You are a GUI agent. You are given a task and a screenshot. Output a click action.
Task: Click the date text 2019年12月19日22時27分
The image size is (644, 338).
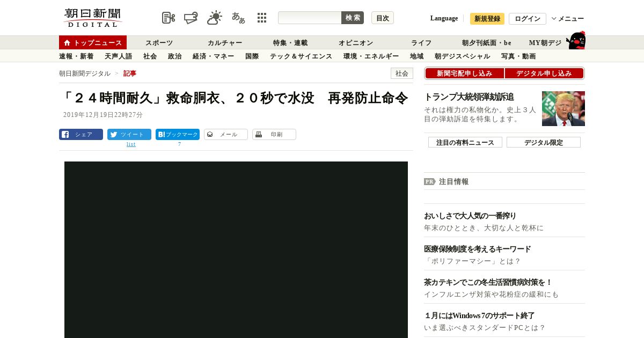(103, 115)
